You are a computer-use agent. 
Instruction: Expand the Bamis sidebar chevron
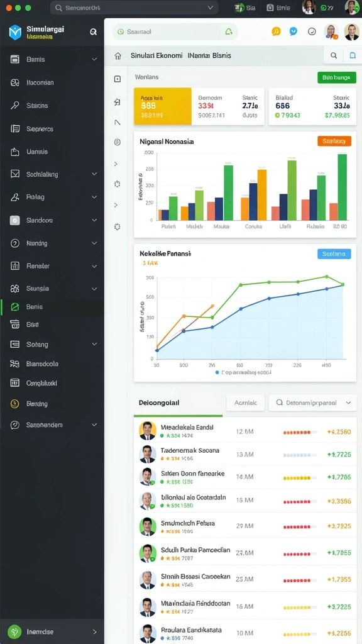94,60
